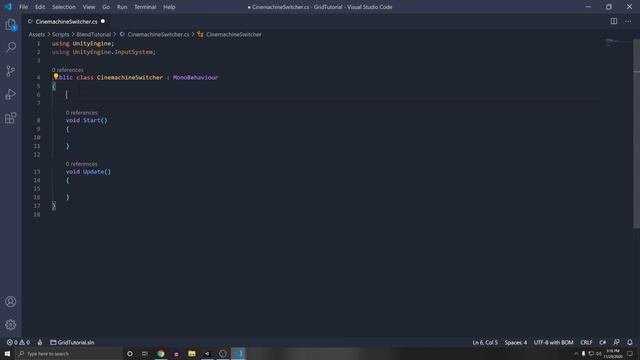Screen dimensions: 640x360
Task: Show errors and warnings count in status bar
Action: (x=18, y=342)
